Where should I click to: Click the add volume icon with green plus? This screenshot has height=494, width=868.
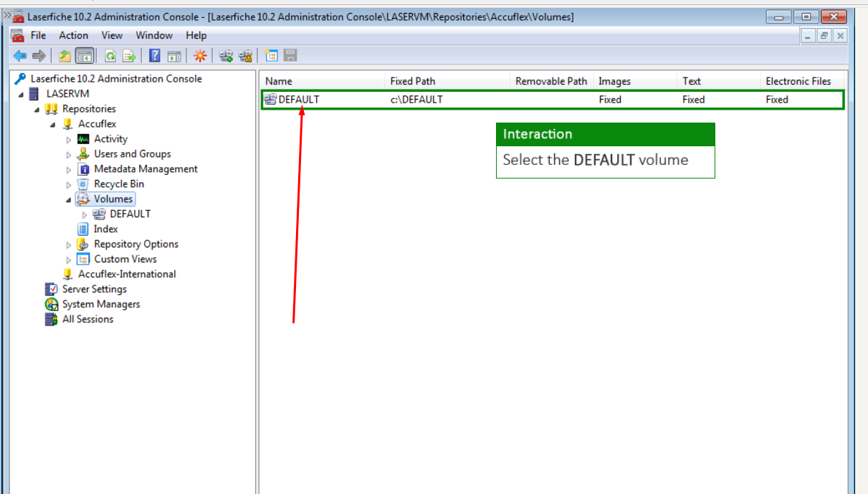pos(226,56)
